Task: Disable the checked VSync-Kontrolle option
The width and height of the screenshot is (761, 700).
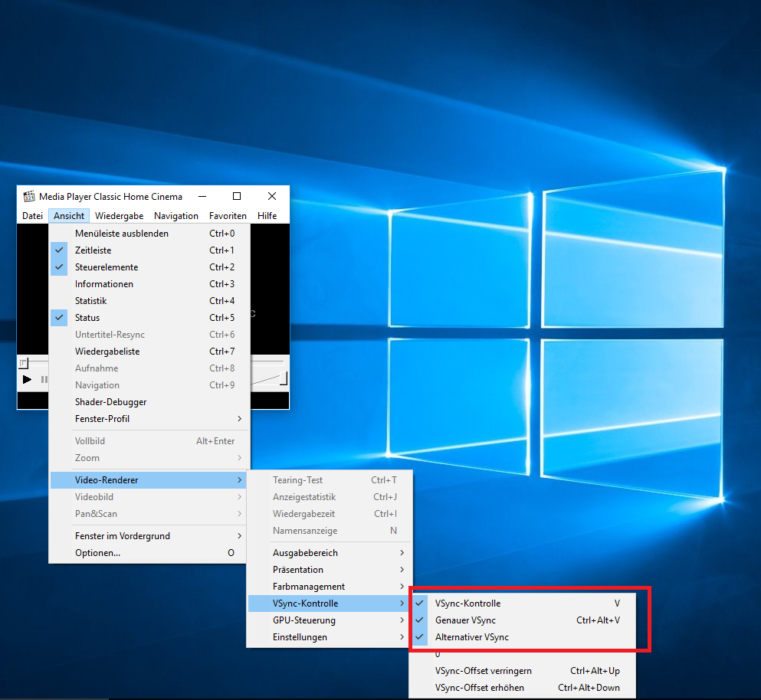Action: click(x=523, y=604)
